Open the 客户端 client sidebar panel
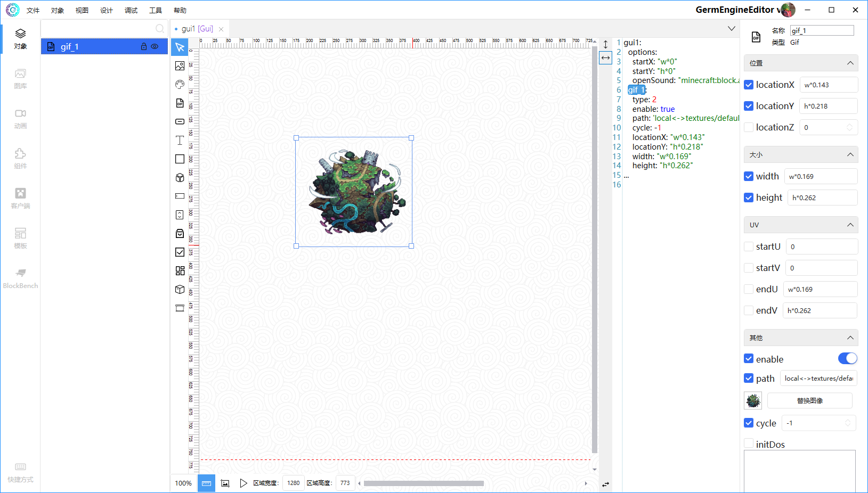This screenshot has height=493, width=868. [x=20, y=199]
